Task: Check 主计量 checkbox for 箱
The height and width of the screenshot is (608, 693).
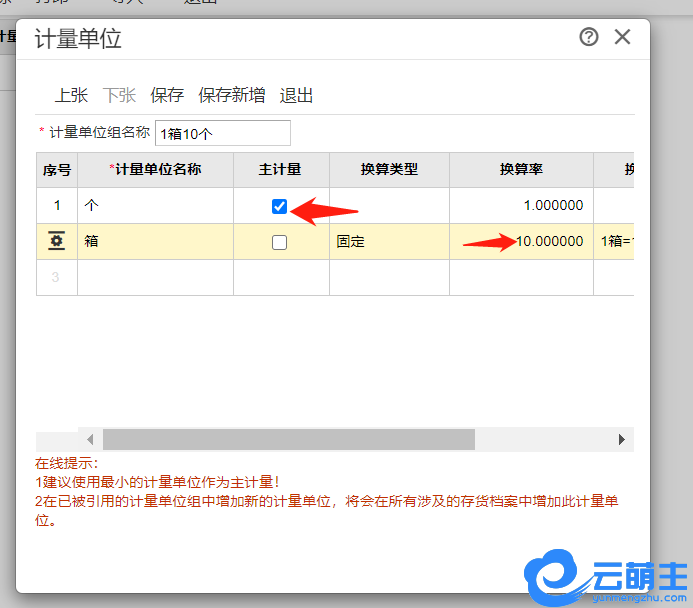Action: 280,242
